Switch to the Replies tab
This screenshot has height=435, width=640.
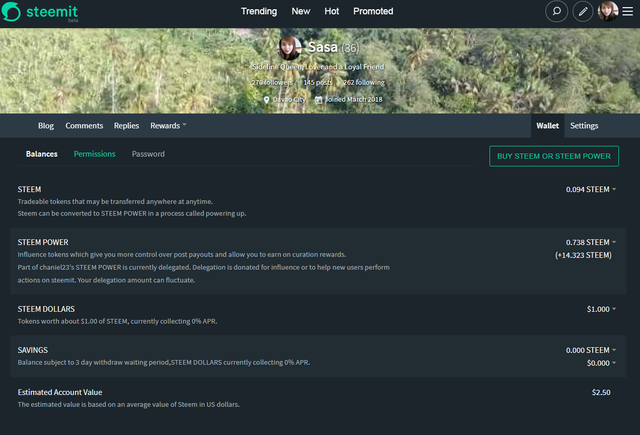point(126,126)
